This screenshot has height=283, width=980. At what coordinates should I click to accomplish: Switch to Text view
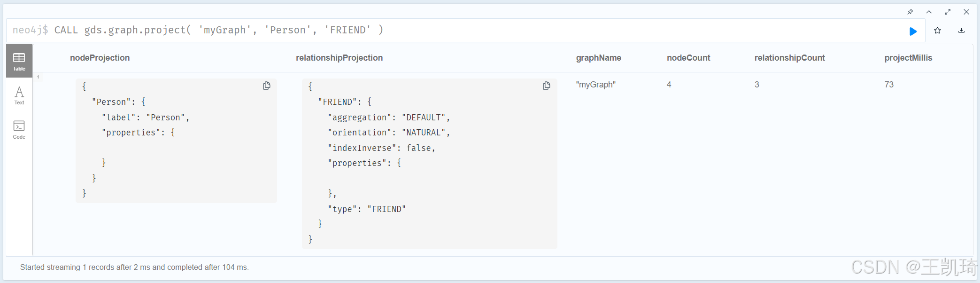(x=19, y=95)
